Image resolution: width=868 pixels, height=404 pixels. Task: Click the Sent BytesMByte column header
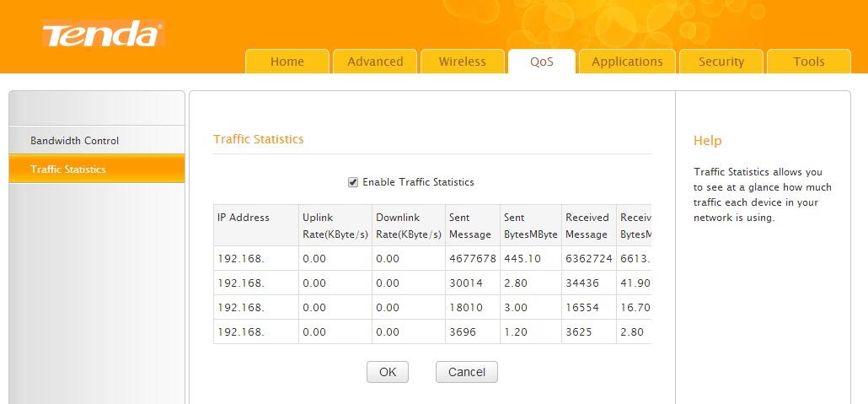click(x=531, y=225)
